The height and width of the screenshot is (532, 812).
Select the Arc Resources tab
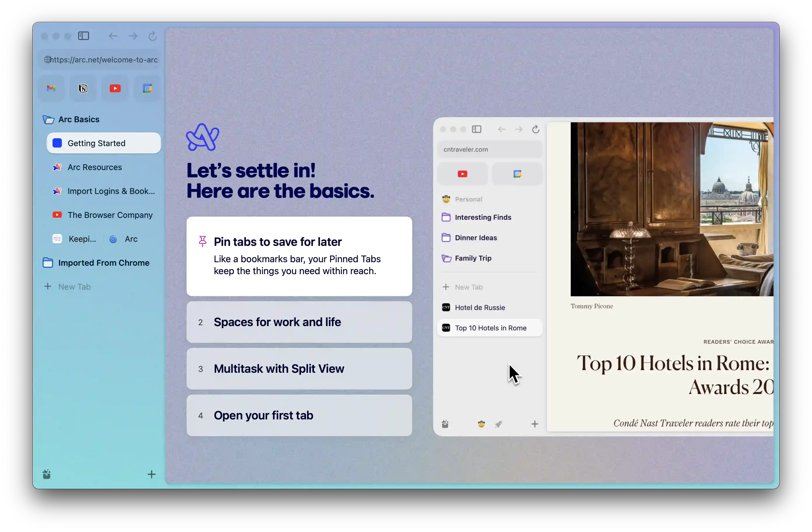point(95,167)
